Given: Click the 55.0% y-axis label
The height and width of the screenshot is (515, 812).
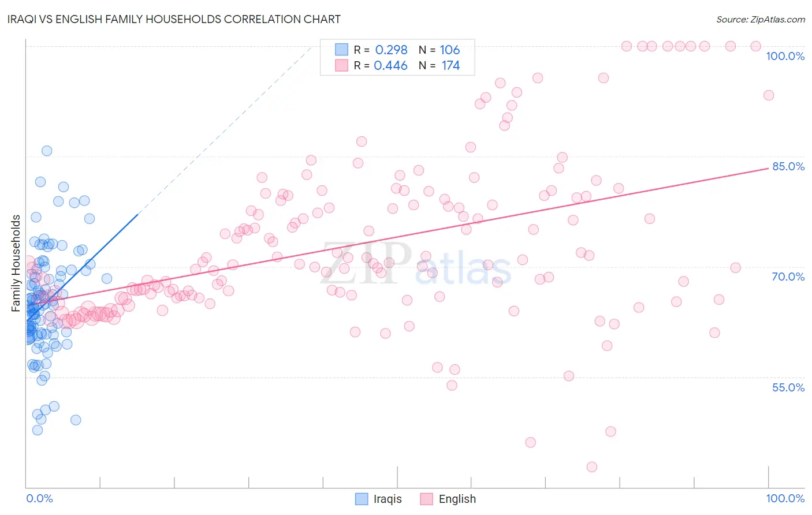Looking at the screenshot, I should click(788, 387).
